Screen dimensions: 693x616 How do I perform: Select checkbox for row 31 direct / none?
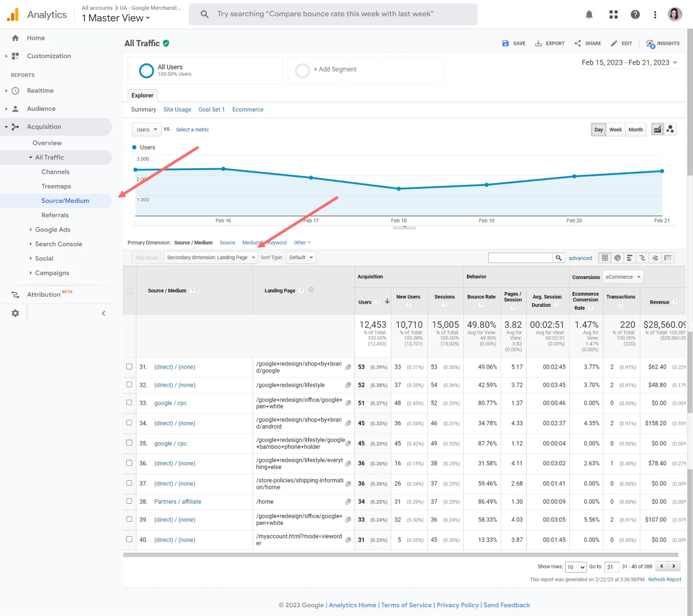point(129,366)
